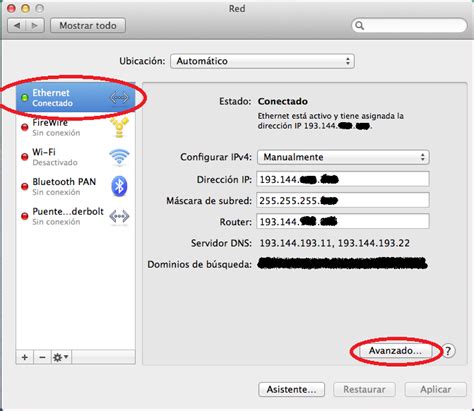Click the Router address field

click(x=343, y=221)
